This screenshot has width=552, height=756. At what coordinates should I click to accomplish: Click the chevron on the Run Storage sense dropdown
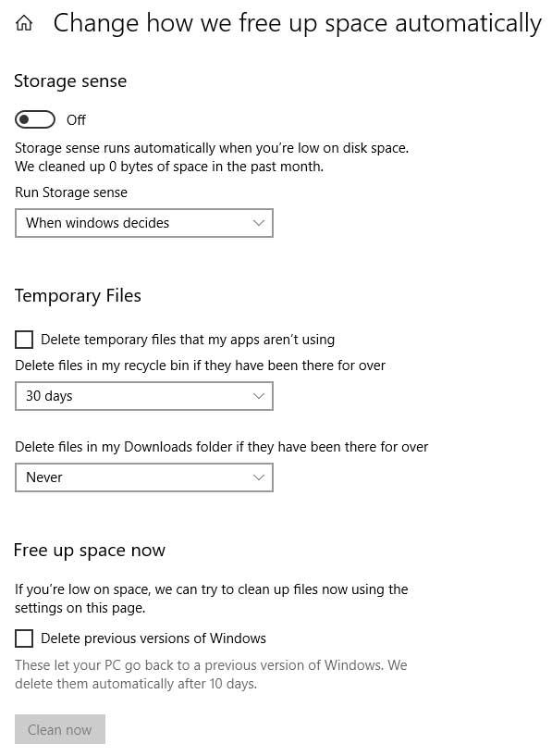pyautogui.click(x=259, y=223)
